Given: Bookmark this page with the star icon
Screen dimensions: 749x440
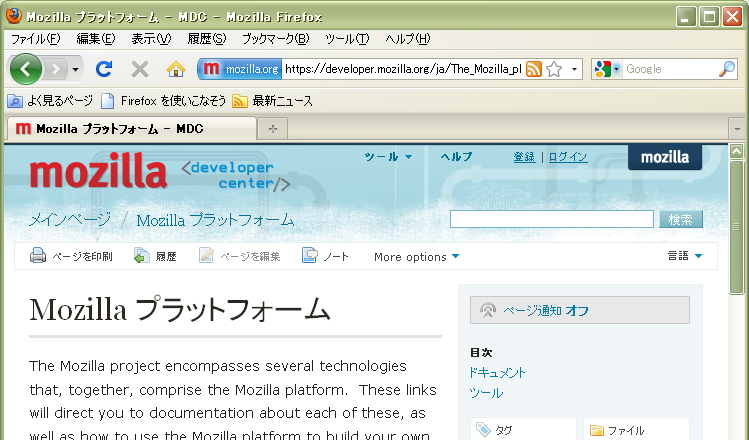Looking at the screenshot, I should point(554,69).
